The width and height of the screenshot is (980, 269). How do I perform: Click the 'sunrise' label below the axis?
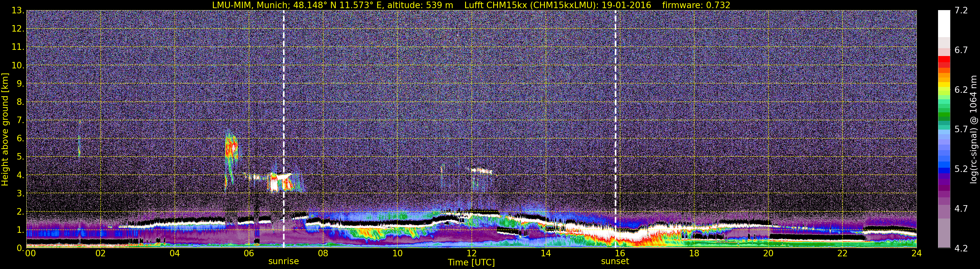[284, 262]
